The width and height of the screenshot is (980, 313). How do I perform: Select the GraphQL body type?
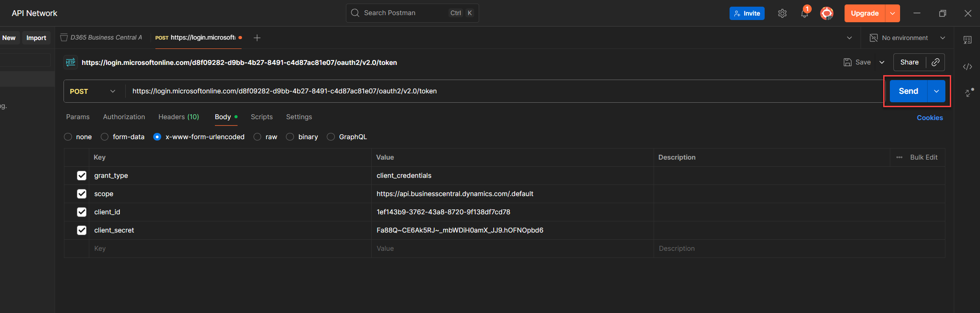331,137
